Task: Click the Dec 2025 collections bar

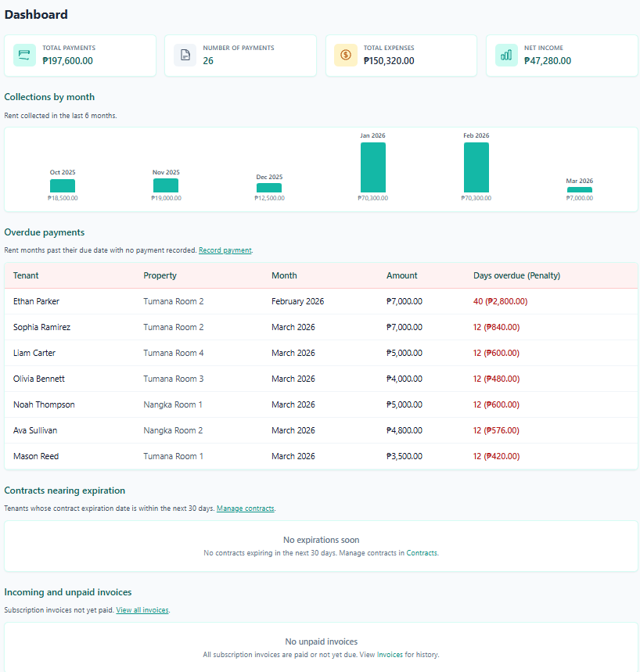Action: (269, 188)
